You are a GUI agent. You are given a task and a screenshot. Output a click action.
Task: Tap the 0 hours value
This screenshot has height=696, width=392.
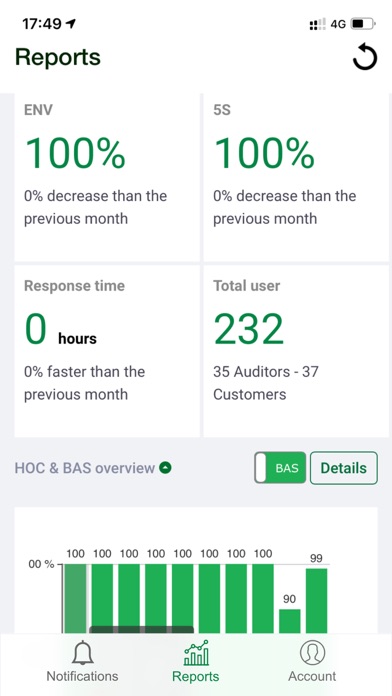click(x=60, y=329)
